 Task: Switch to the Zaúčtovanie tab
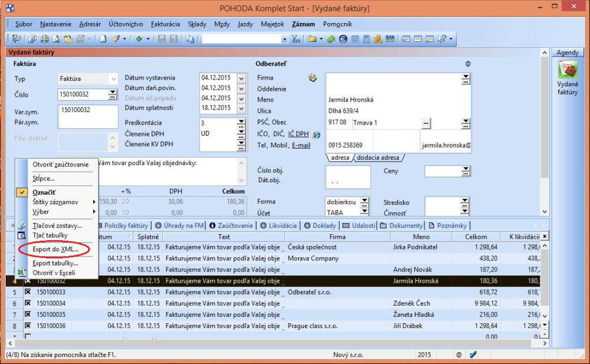[231, 225]
